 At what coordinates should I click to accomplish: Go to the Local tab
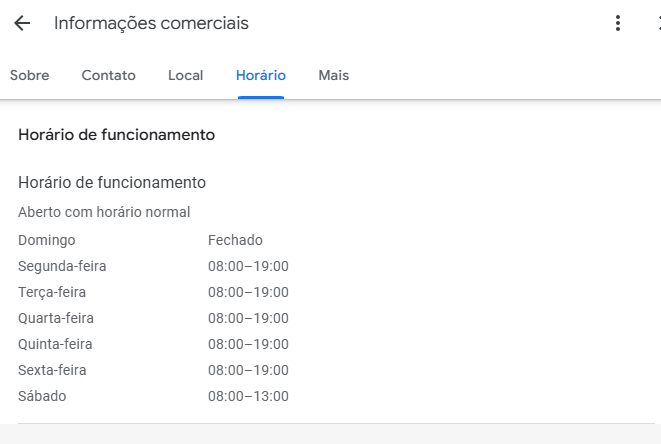(185, 75)
